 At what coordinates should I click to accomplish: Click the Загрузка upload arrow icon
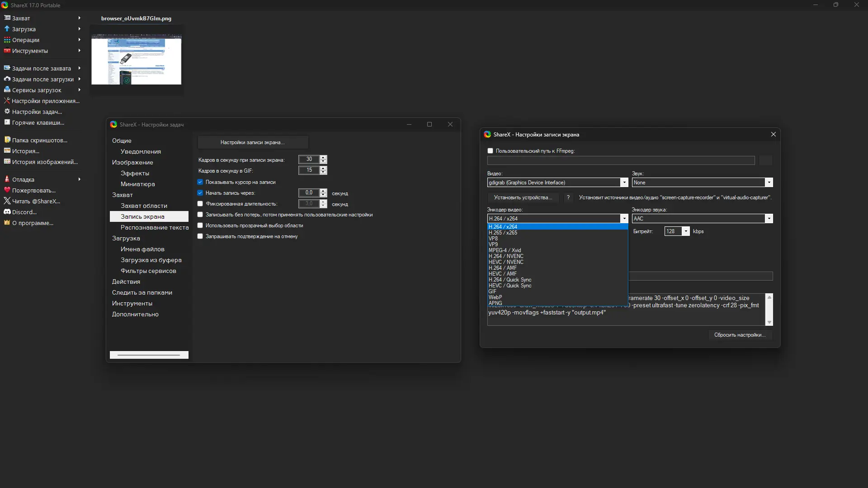pos(7,28)
